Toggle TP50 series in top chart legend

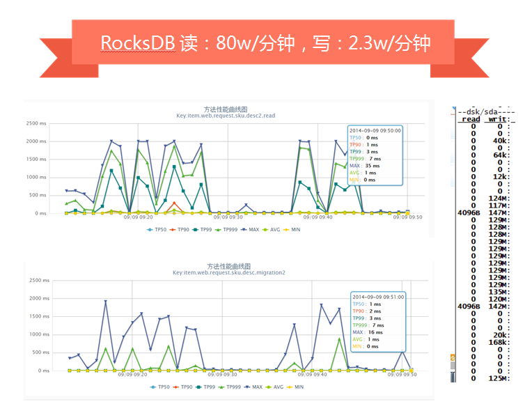157,230
